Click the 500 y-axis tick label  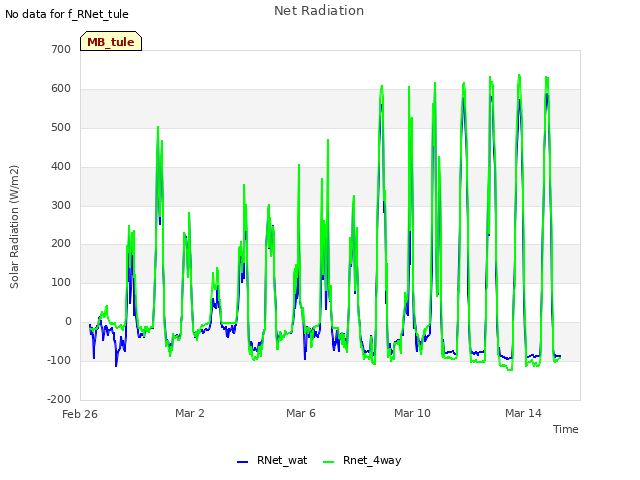61,127
